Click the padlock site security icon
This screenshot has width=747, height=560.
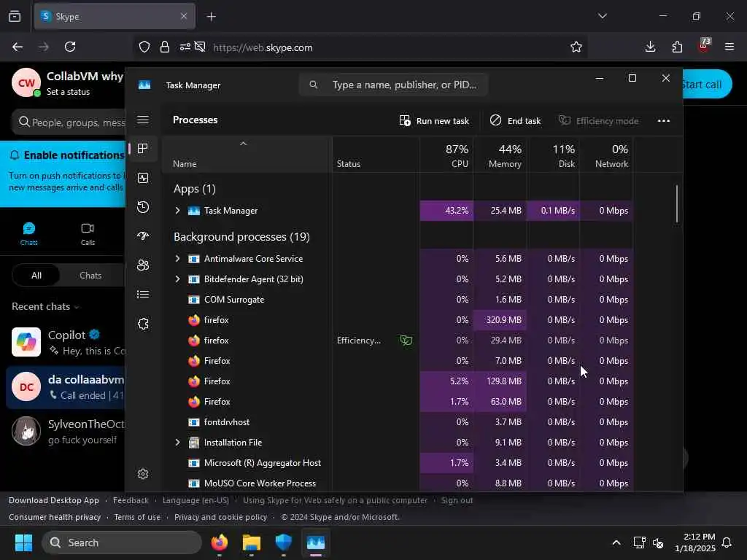[165, 47]
